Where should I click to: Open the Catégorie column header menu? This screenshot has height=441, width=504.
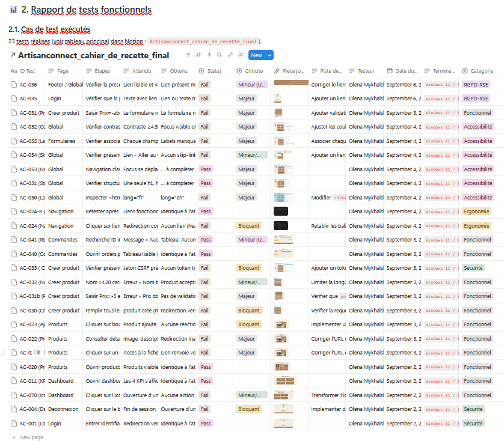(x=481, y=71)
